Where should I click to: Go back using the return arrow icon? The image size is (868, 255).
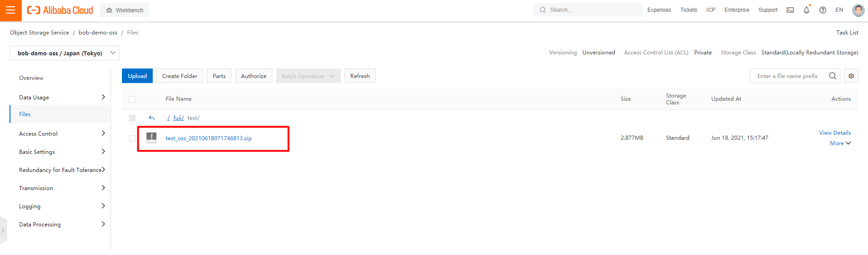pos(152,118)
